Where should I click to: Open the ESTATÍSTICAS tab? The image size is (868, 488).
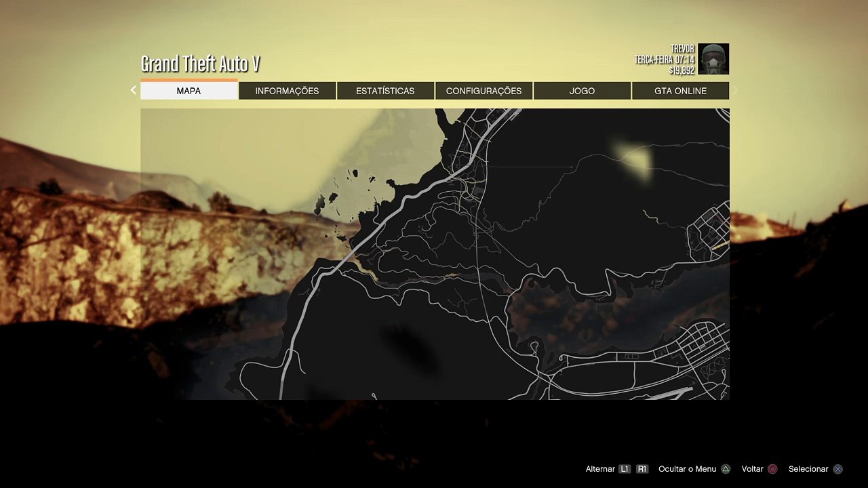[x=385, y=91]
